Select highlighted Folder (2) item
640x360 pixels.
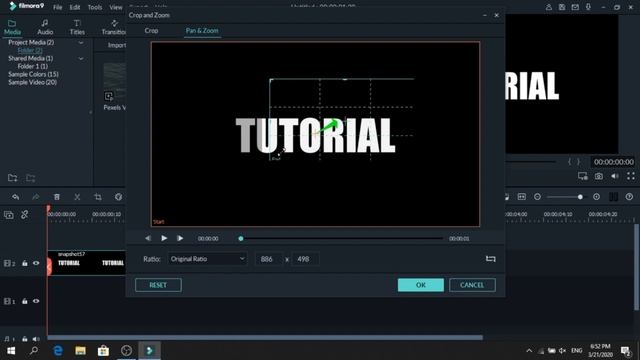[x=30, y=50]
